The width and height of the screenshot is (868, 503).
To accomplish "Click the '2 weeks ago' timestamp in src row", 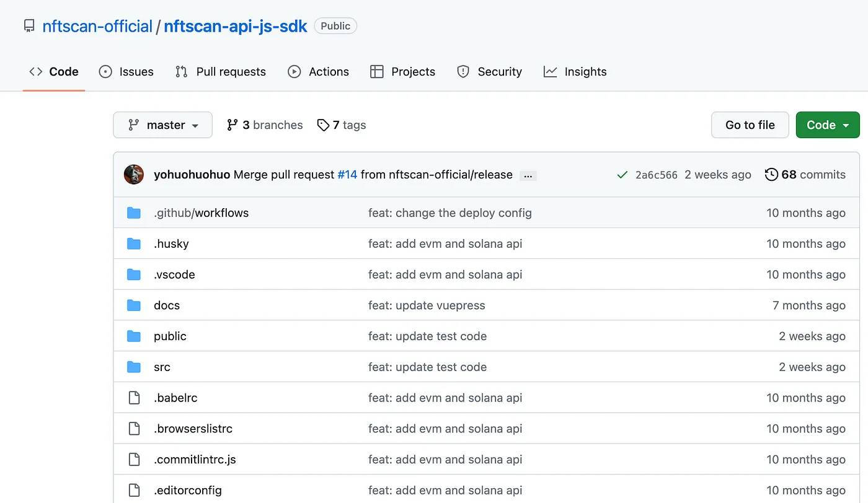I will (x=812, y=367).
